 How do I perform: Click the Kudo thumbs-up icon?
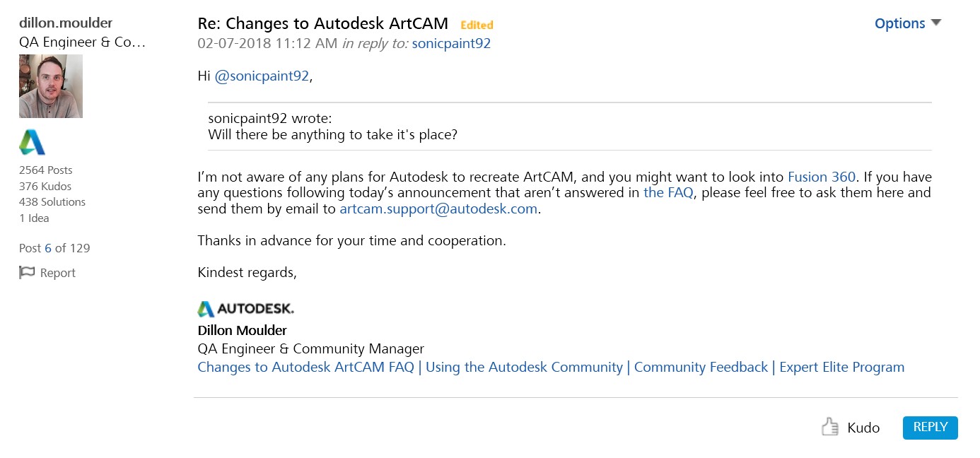[829, 427]
